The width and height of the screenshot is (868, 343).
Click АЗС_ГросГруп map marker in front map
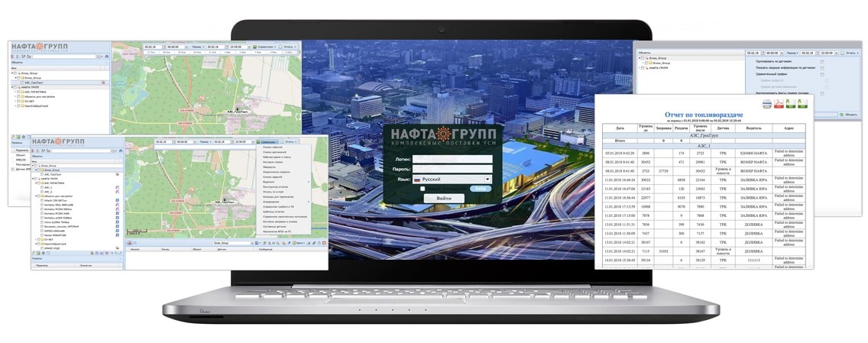pyautogui.click(x=225, y=200)
